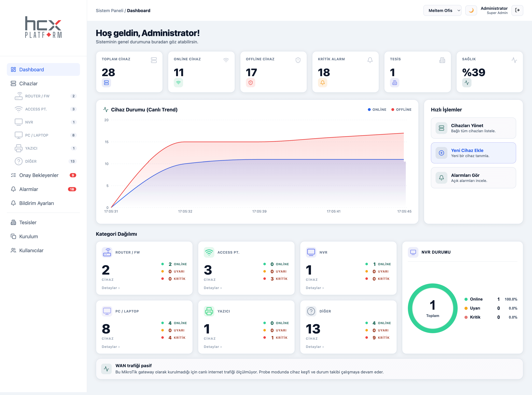
Task: Select DİĞER in the sidebar
Action: point(45,161)
